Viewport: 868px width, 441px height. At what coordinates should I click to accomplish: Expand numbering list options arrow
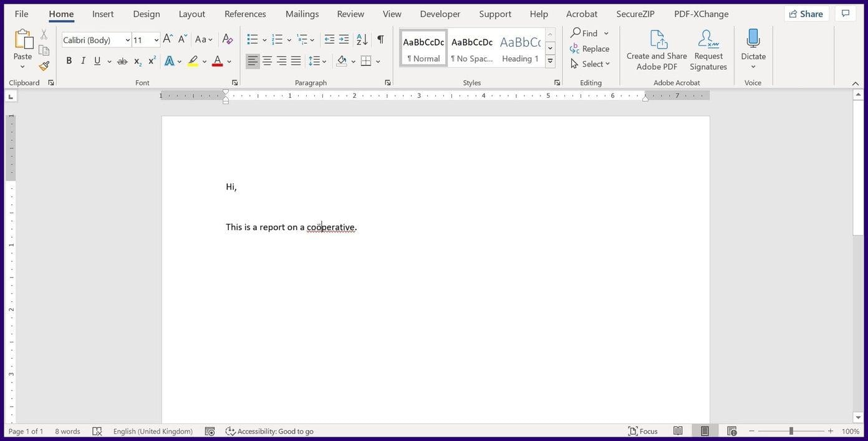(x=289, y=40)
